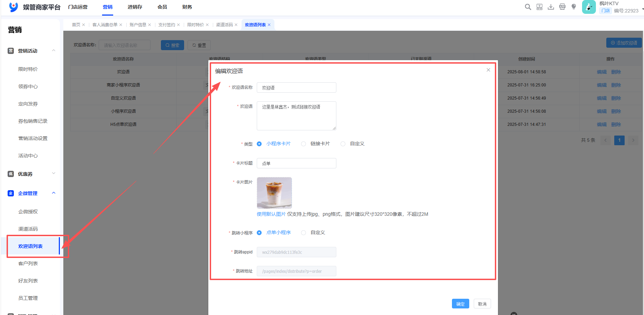Click the 营销活动 sidebar section icon
The width and height of the screenshot is (644, 315).
[x=10, y=50]
